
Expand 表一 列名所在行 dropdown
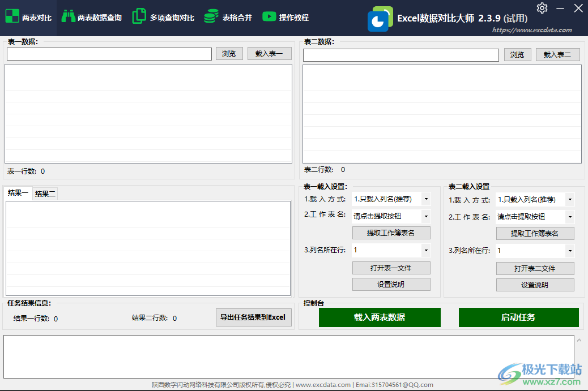(x=426, y=250)
